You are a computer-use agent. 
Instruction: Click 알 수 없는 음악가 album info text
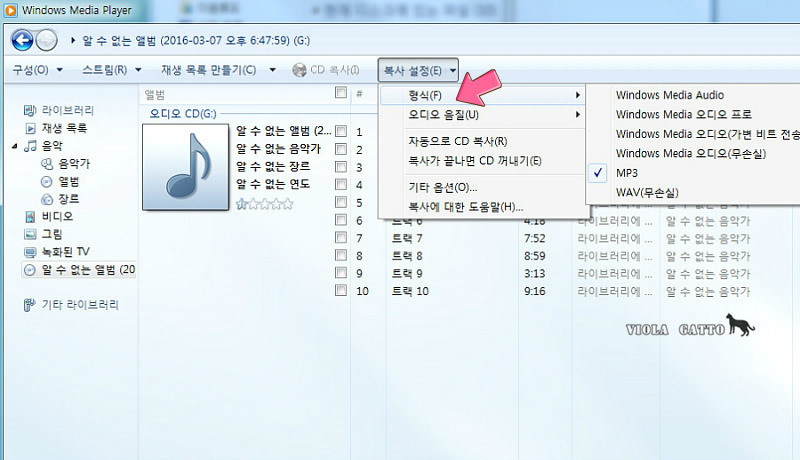(279, 149)
